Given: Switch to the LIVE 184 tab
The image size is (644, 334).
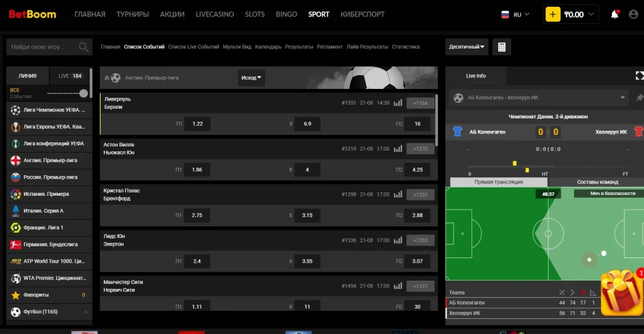Looking at the screenshot, I should point(70,76).
